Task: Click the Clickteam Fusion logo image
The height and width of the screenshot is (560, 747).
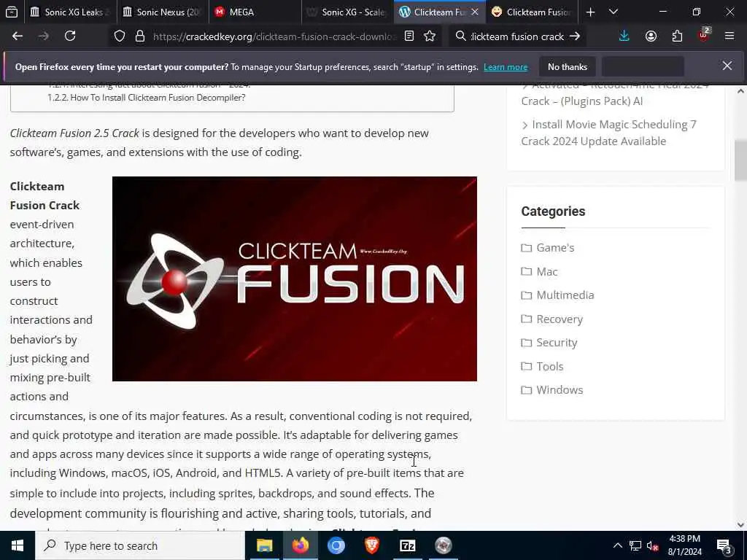Action: tap(295, 279)
